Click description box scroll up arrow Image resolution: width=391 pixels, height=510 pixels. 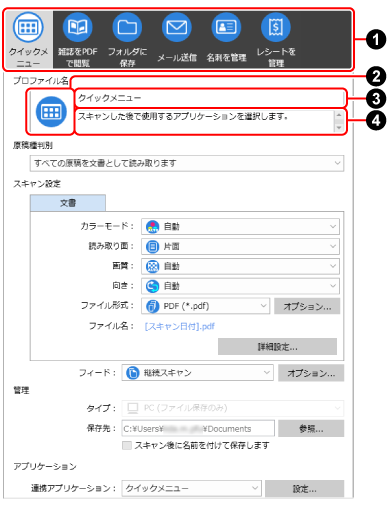point(339,115)
